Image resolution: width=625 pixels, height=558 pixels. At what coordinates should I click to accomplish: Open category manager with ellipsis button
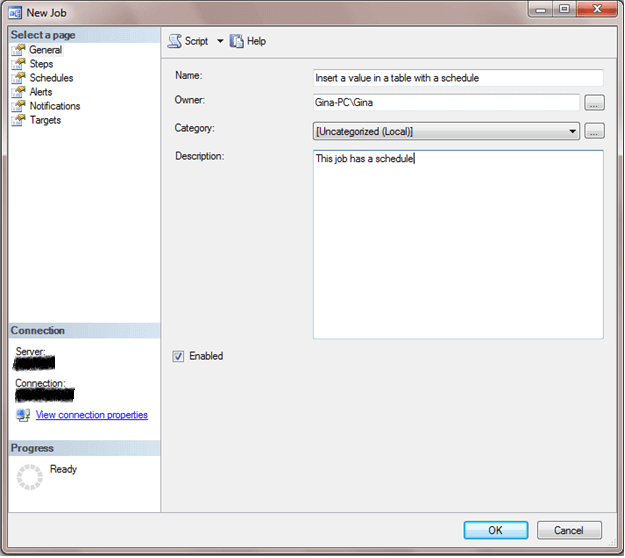click(x=594, y=131)
